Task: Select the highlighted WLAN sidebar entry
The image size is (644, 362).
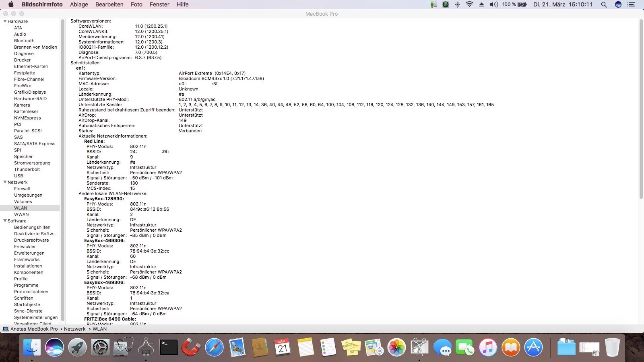Action: point(30,208)
